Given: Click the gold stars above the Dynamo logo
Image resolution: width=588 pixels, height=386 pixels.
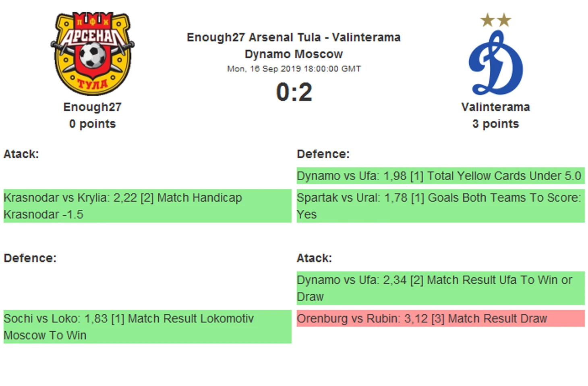Looking at the screenshot, I should tap(495, 20).
